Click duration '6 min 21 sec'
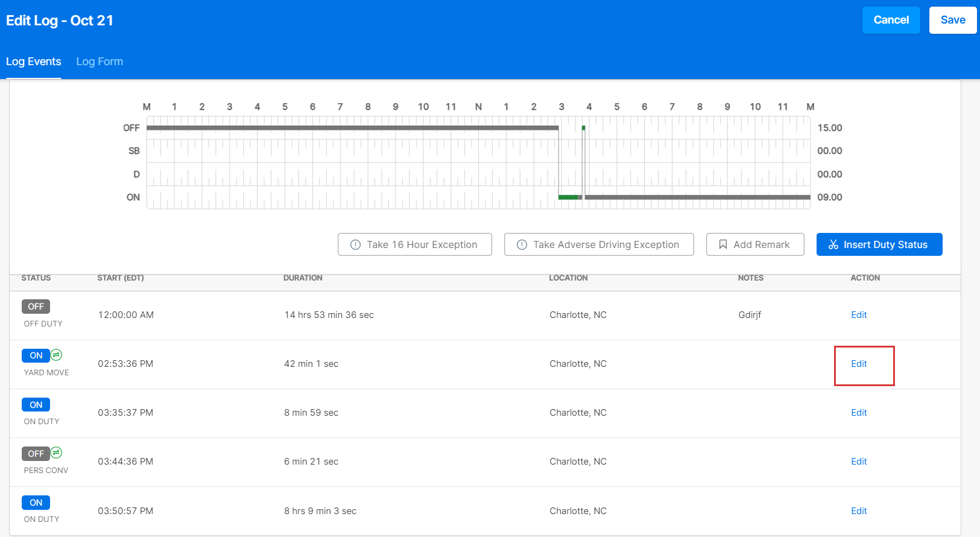Image resolution: width=980 pixels, height=537 pixels. pyautogui.click(x=311, y=462)
